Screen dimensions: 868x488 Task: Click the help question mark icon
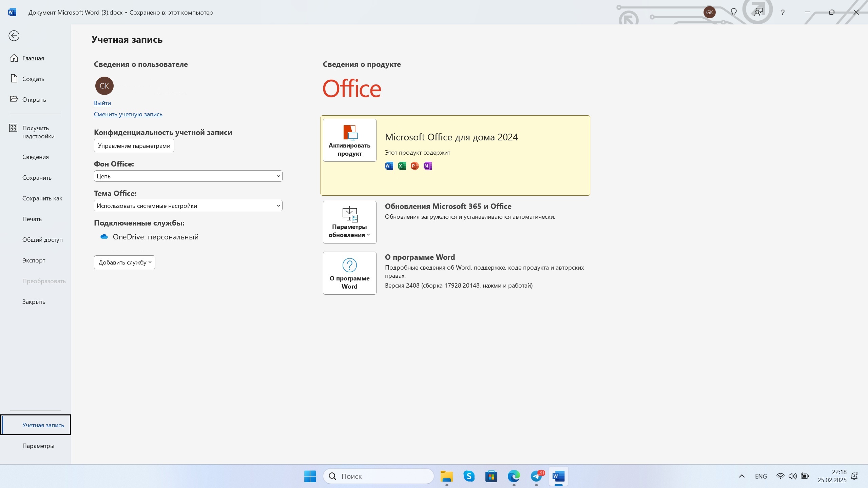783,13
